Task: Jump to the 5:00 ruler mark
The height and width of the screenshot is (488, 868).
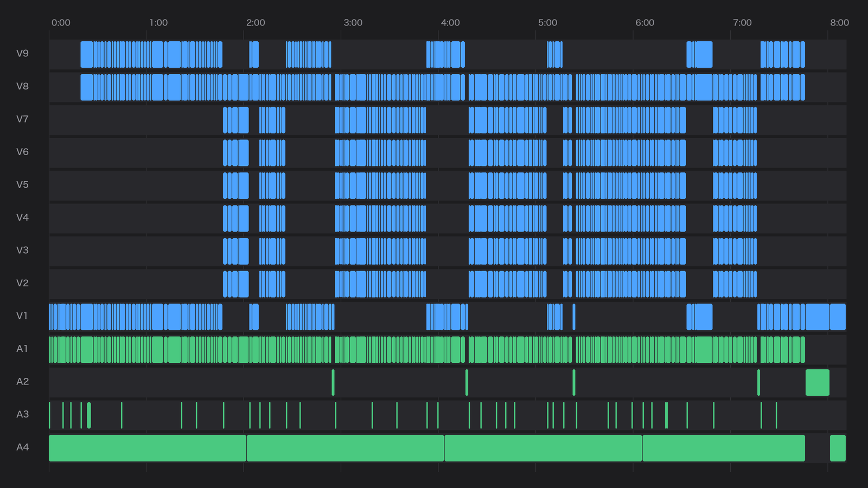Action: 547,22
